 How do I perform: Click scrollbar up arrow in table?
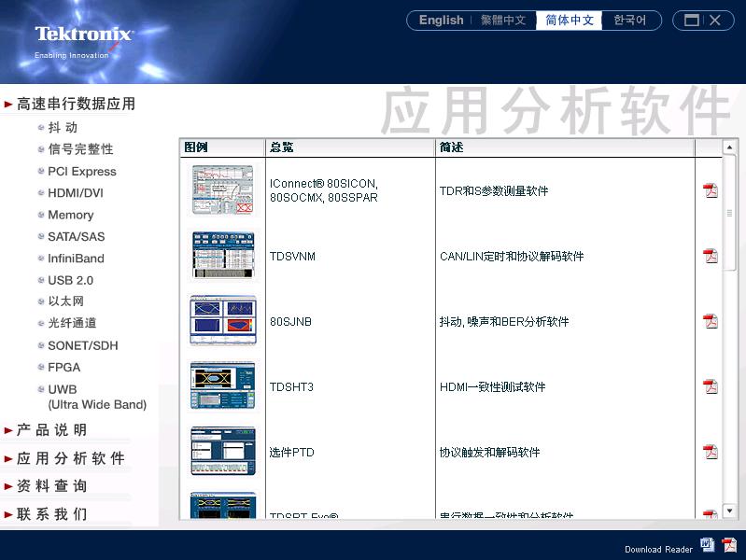[x=729, y=147]
